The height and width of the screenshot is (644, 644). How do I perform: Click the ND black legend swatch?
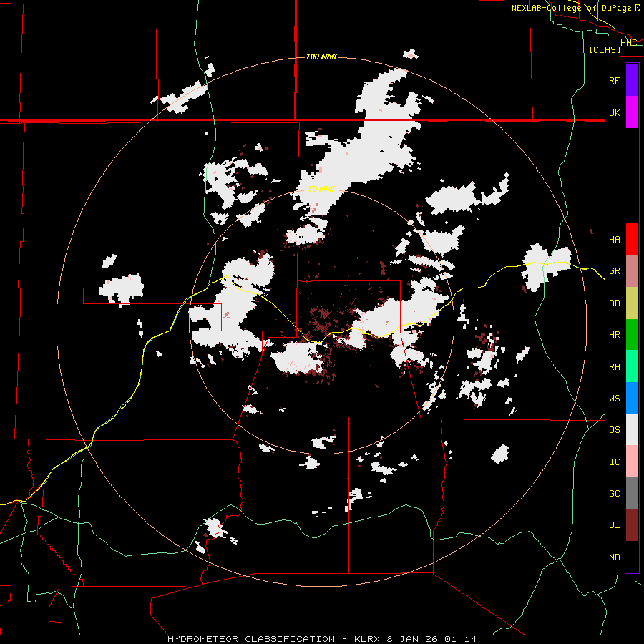click(x=632, y=557)
